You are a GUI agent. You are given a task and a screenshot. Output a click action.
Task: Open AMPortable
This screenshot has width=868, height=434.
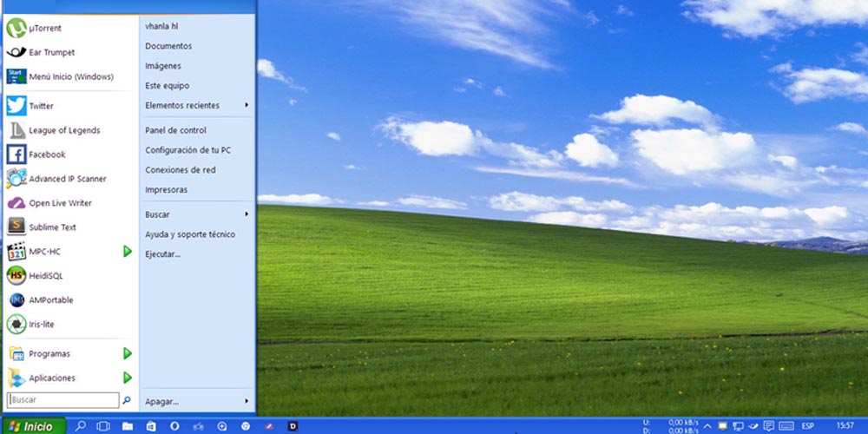[x=70, y=300]
